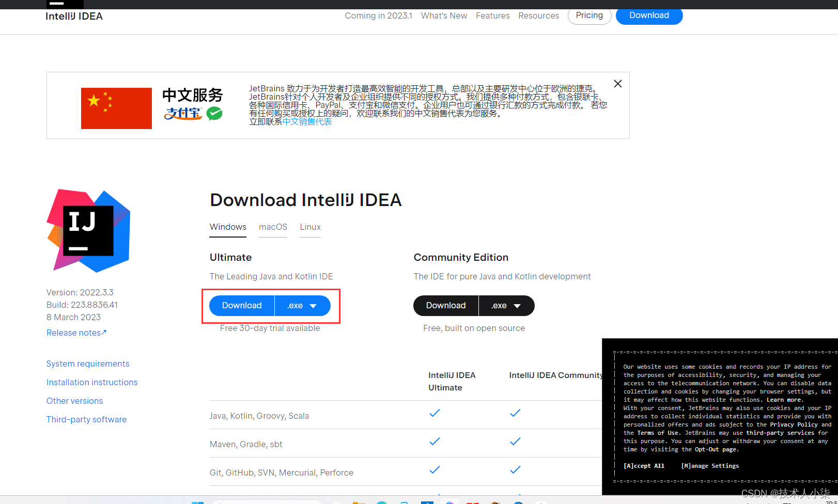Open the .exe dropdown for Community Edition
This screenshot has width=838, height=504.
[x=506, y=305]
